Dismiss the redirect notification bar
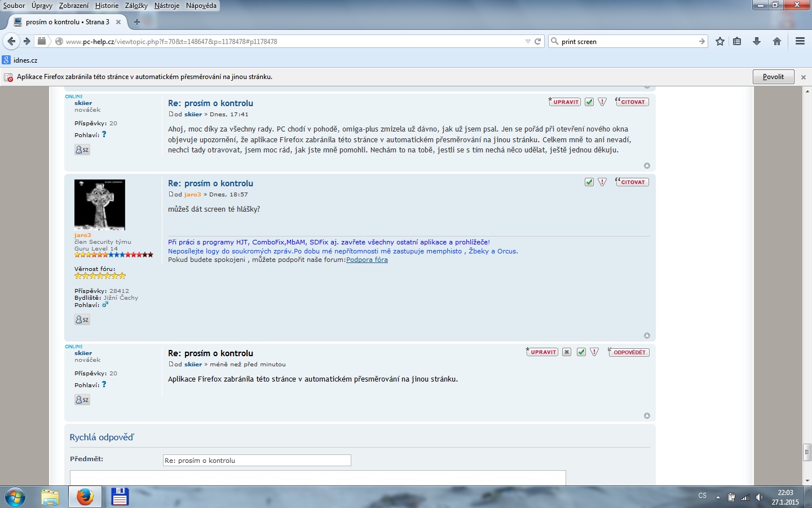Viewport: 812px width, 508px height. click(804, 77)
